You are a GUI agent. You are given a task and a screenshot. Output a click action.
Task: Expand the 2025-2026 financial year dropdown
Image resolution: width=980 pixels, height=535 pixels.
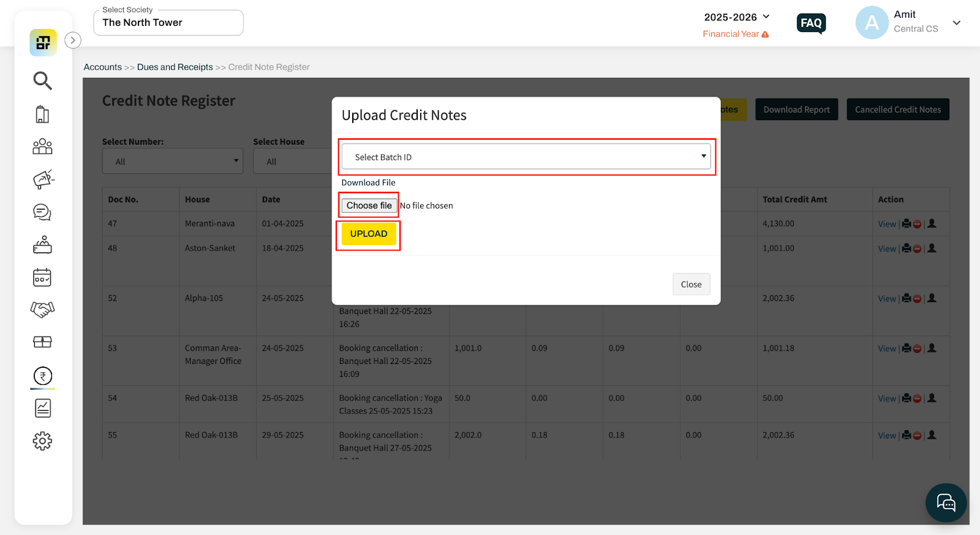736,17
